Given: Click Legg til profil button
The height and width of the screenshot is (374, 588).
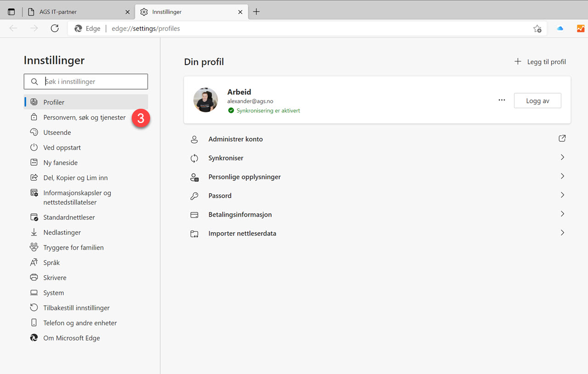Looking at the screenshot, I should click(540, 62).
